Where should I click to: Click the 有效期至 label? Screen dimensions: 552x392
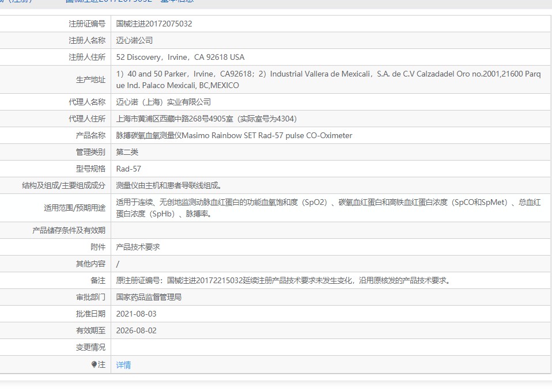click(90, 330)
